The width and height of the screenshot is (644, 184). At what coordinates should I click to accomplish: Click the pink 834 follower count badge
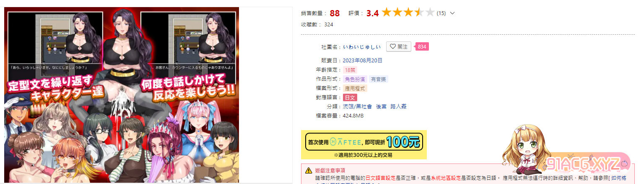click(x=422, y=47)
